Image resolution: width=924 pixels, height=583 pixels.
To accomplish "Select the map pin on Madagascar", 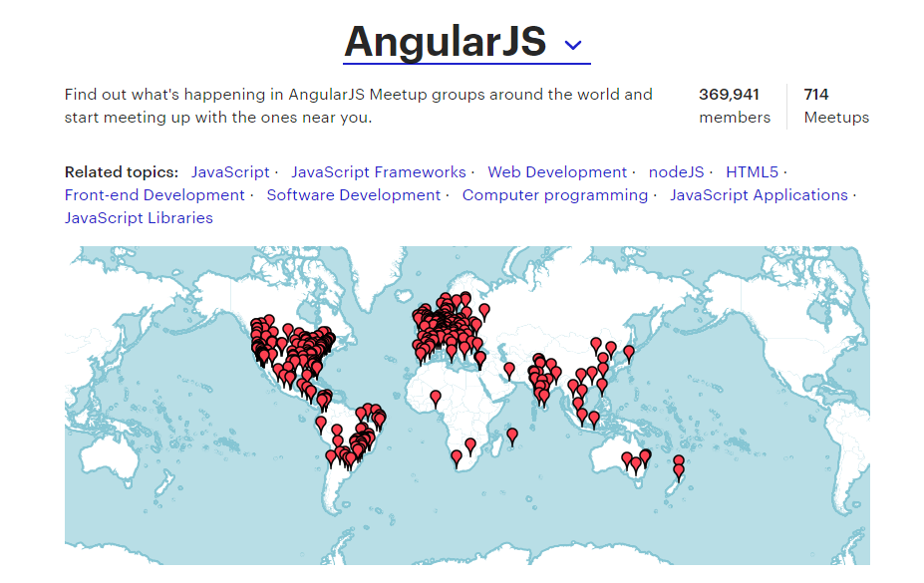I will (512, 437).
